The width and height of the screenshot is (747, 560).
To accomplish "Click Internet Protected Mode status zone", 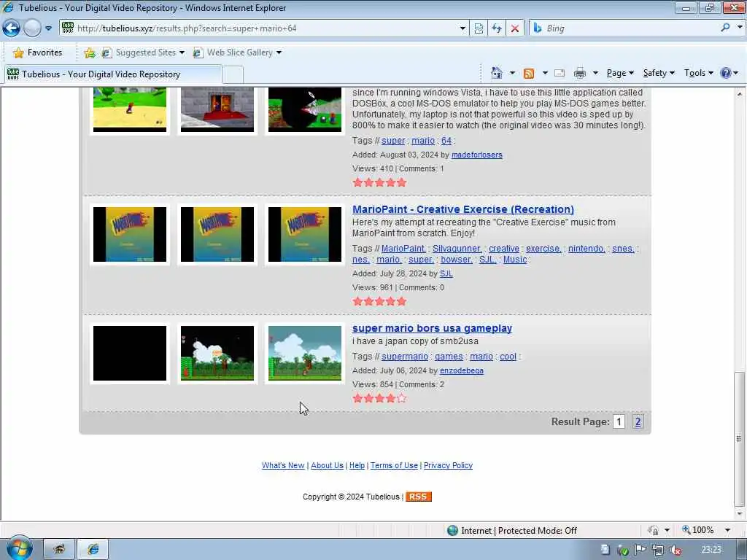I will pyautogui.click(x=512, y=531).
